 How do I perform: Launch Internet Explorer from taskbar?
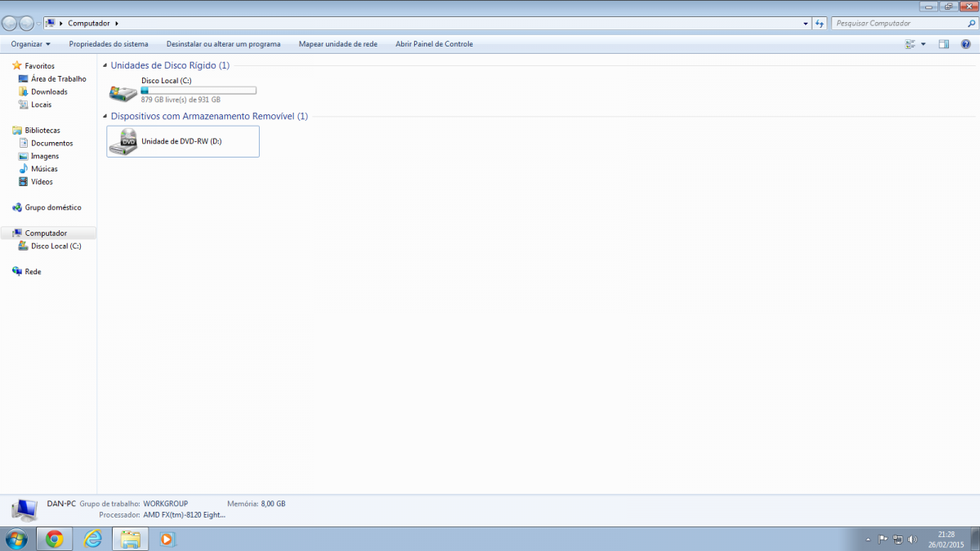[x=93, y=539]
